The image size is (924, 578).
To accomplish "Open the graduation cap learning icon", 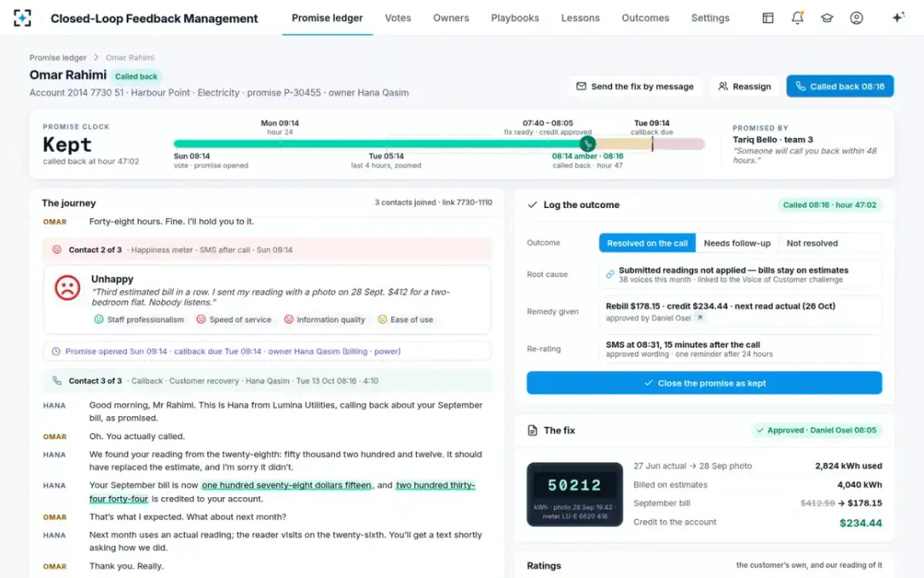I will [x=827, y=18].
